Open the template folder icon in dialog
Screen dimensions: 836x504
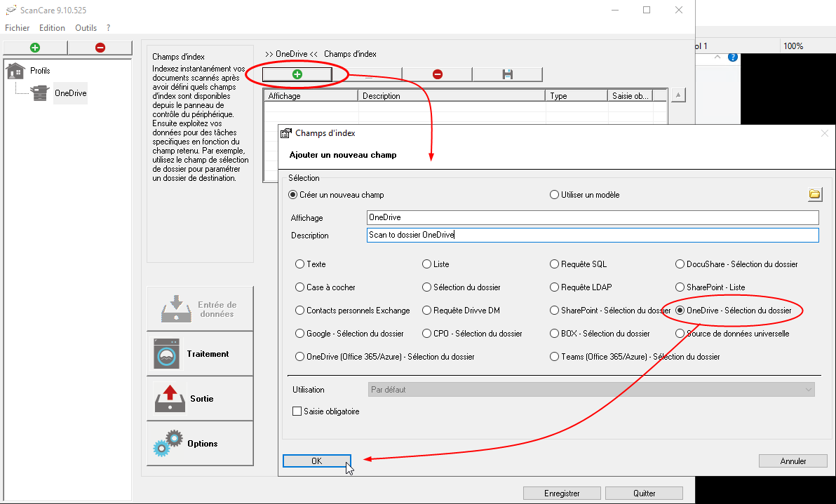(815, 194)
